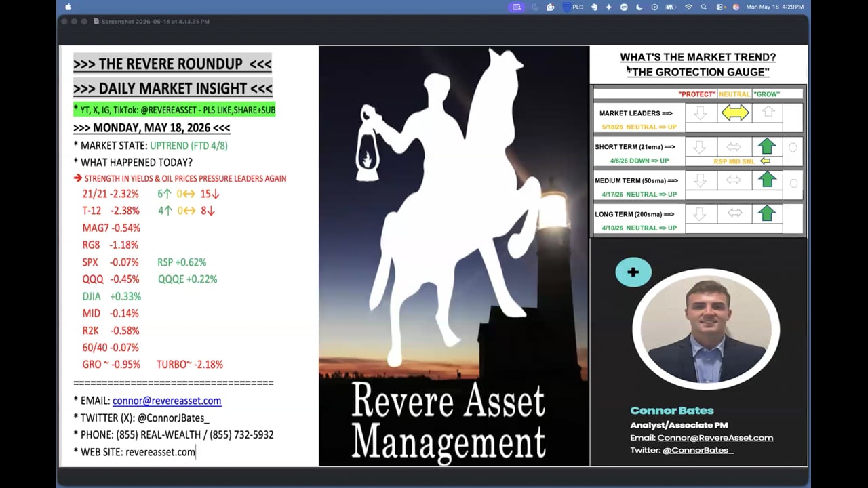The height and width of the screenshot is (488, 868).
Task: Click the green up arrow in Long Term row
Action: coord(767,213)
